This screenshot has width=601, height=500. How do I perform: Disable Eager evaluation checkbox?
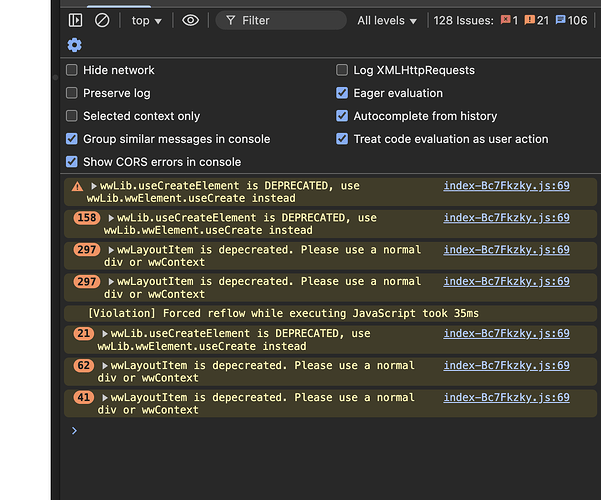[343, 93]
